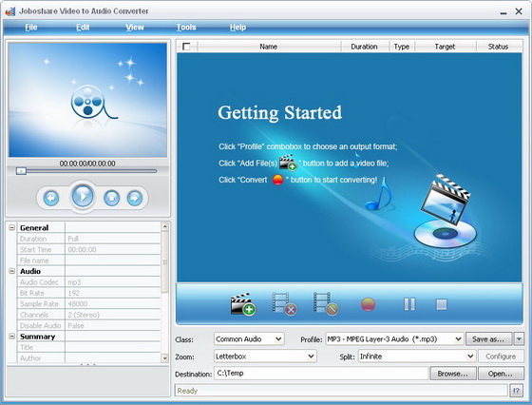Image resolution: width=532 pixels, height=405 pixels.
Task: Open the File menu
Action: click(30, 28)
